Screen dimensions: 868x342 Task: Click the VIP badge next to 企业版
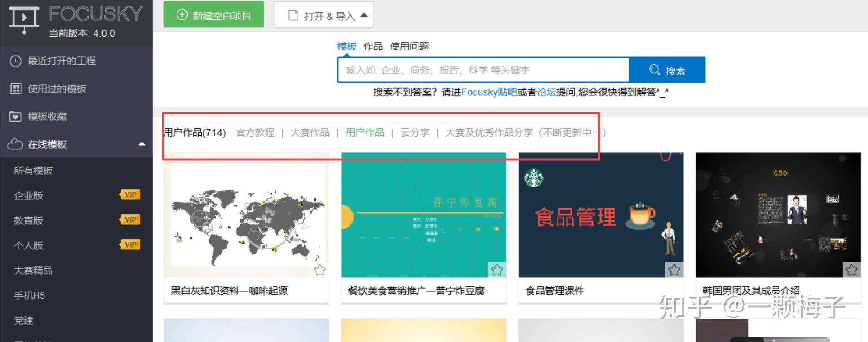pyautogui.click(x=130, y=195)
